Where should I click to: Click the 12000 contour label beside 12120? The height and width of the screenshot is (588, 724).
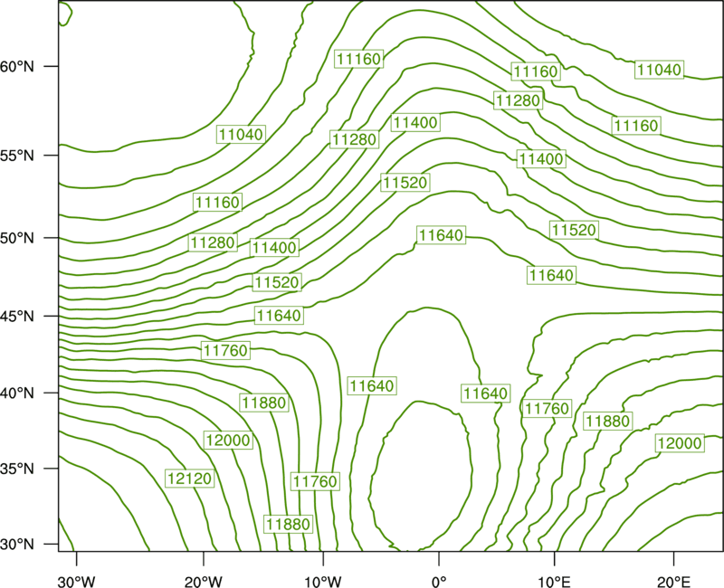pyautogui.click(x=228, y=441)
